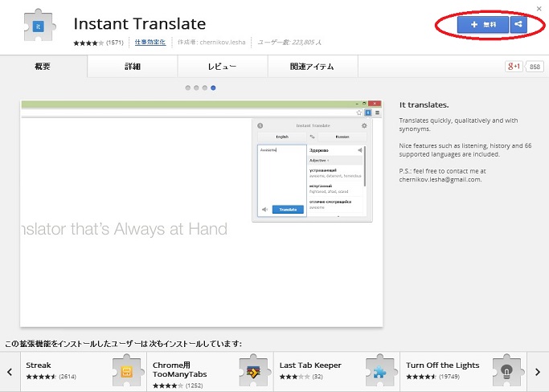The width and height of the screenshot is (549, 392).
Task: Click the settings gear in the preview popup
Action: pyautogui.click(x=364, y=125)
